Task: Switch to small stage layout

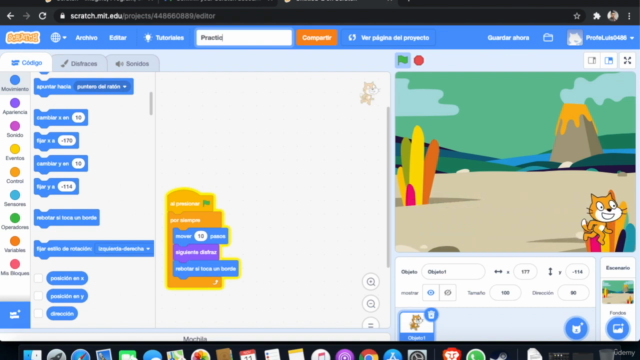Action: click(592, 60)
